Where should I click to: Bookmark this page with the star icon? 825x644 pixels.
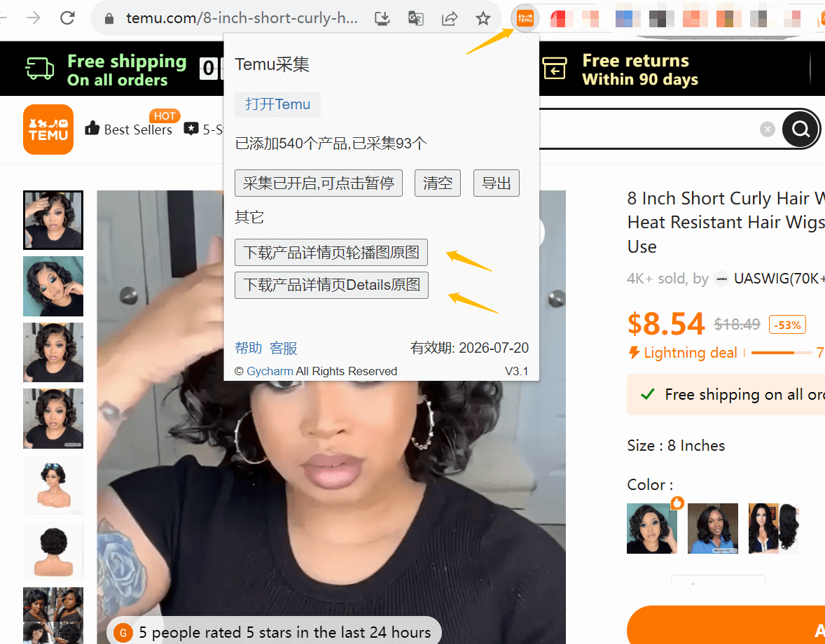[483, 19]
